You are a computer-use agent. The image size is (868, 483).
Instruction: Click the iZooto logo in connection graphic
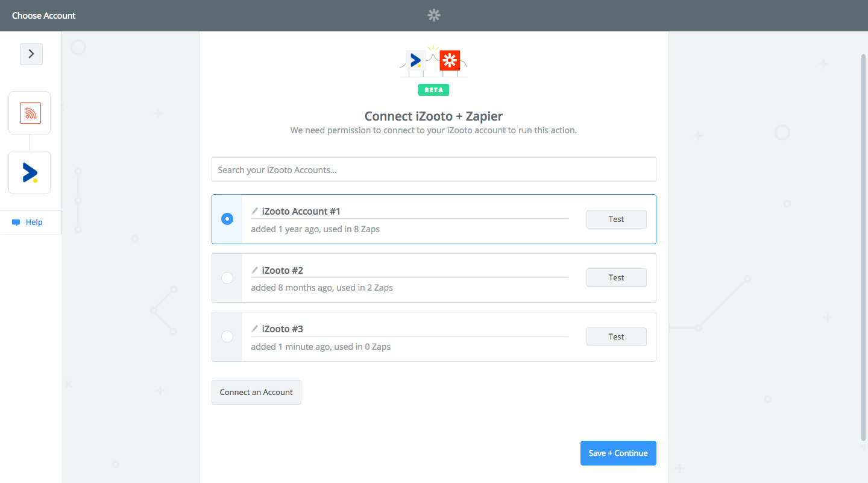416,60
